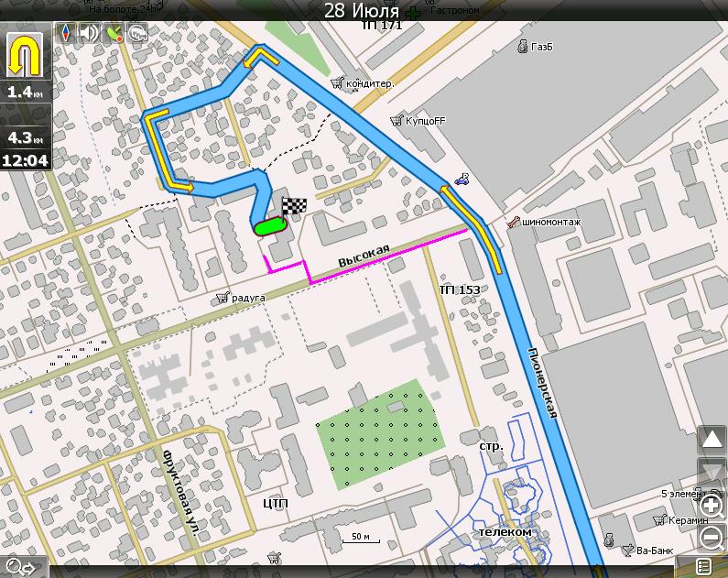Tap the yellow U-turn maneuver sign
The width and height of the screenshot is (728, 578).
pos(25,56)
